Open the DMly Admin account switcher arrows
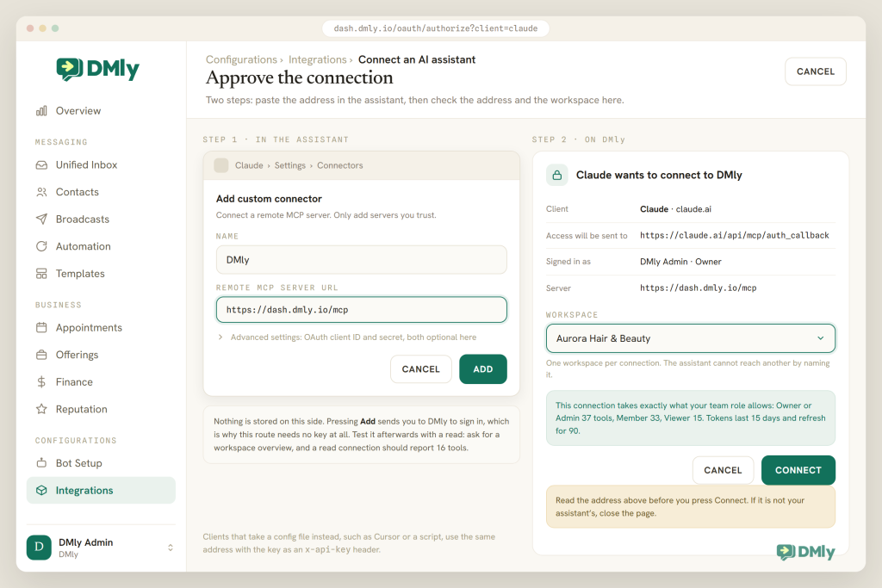 [171, 548]
